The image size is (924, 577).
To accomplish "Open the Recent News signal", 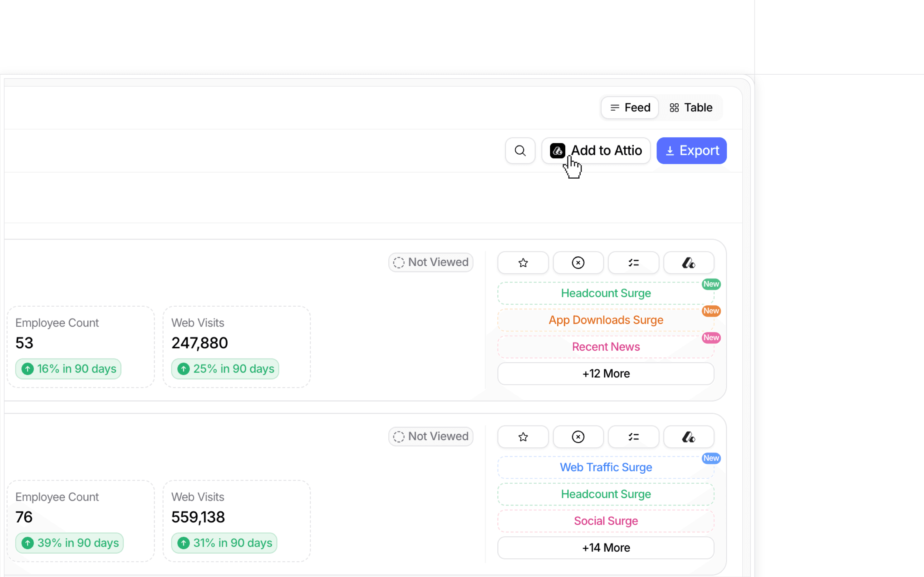I will coord(606,347).
